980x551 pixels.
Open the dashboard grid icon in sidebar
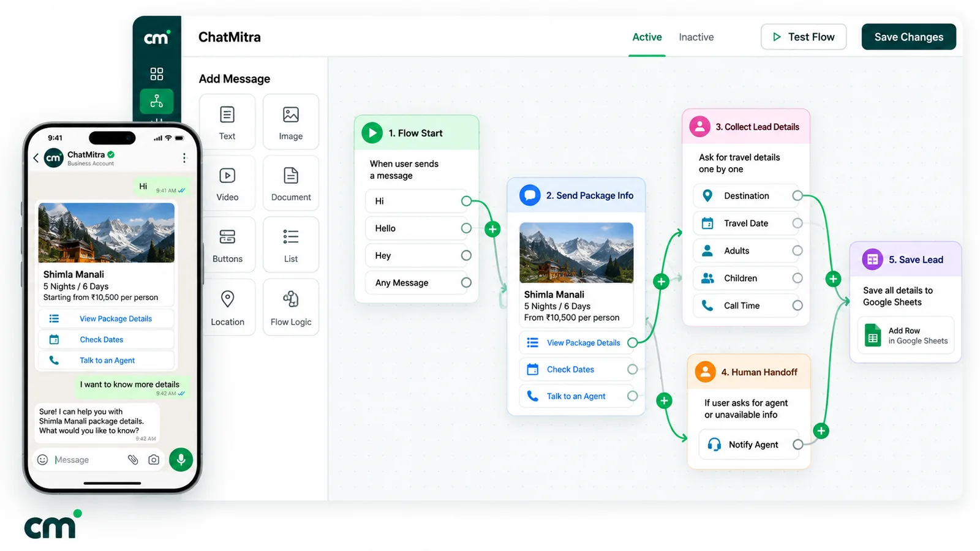(157, 74)
